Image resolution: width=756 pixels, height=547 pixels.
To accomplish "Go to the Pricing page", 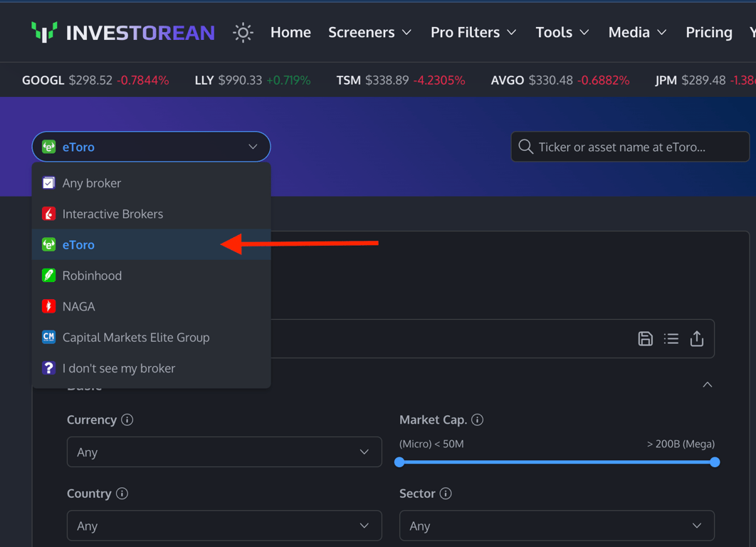I will [x=709, y=32].
